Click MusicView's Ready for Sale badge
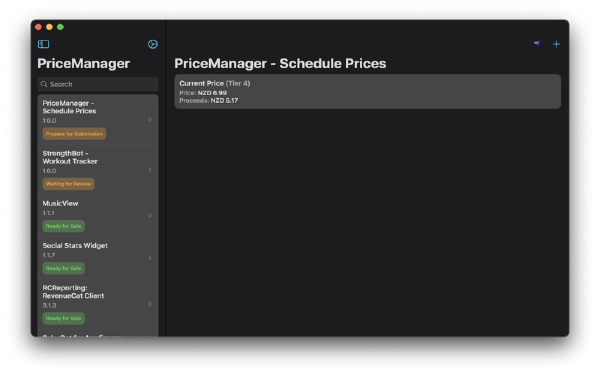 64,226
